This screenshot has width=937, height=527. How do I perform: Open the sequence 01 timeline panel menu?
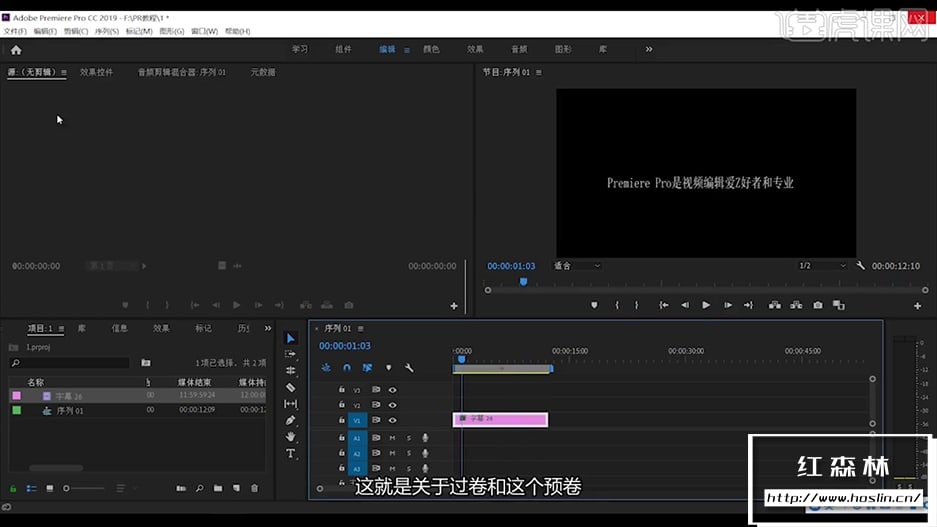pyautogui.click(x=361, y=329)
